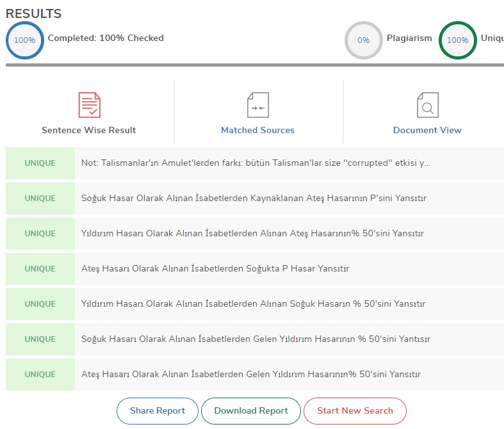Click the gray 0% Plagiarism circle

(363, 40)
